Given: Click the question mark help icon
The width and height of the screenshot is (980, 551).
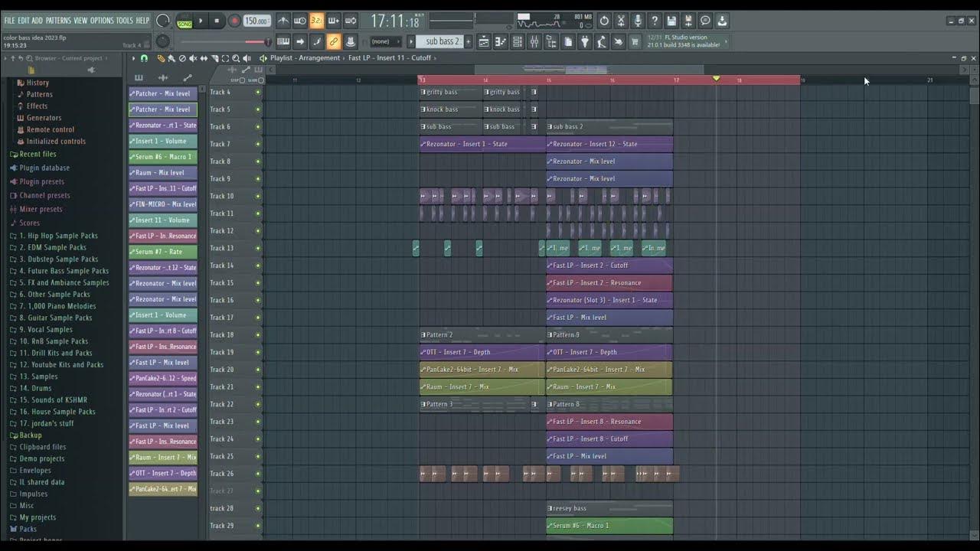Looking at the screenshot, I should click(655, 21).
